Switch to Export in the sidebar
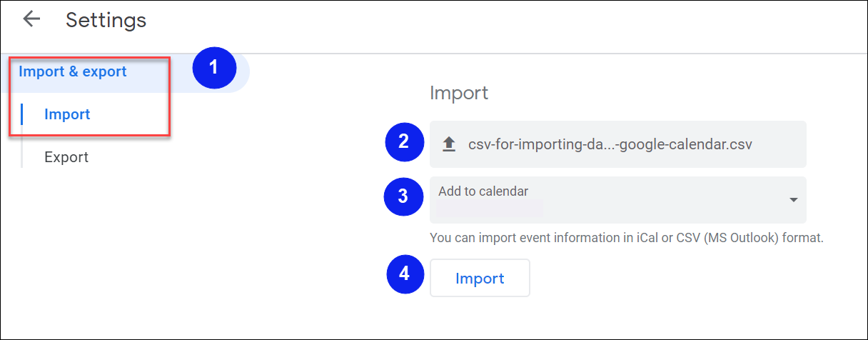 [66, 157]
